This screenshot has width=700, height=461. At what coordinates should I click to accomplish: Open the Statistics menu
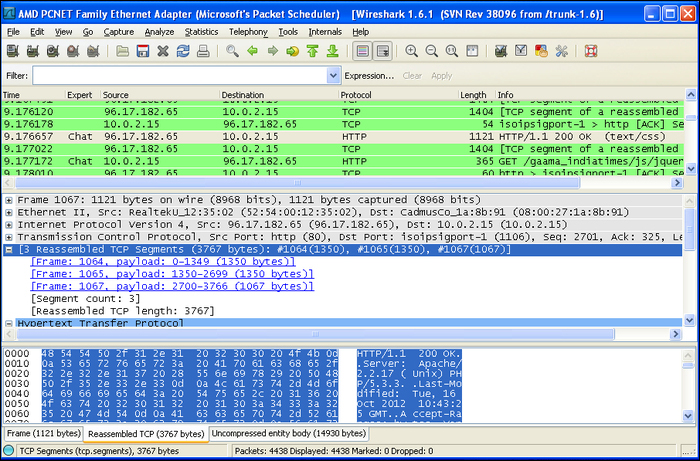pos(201,32)
